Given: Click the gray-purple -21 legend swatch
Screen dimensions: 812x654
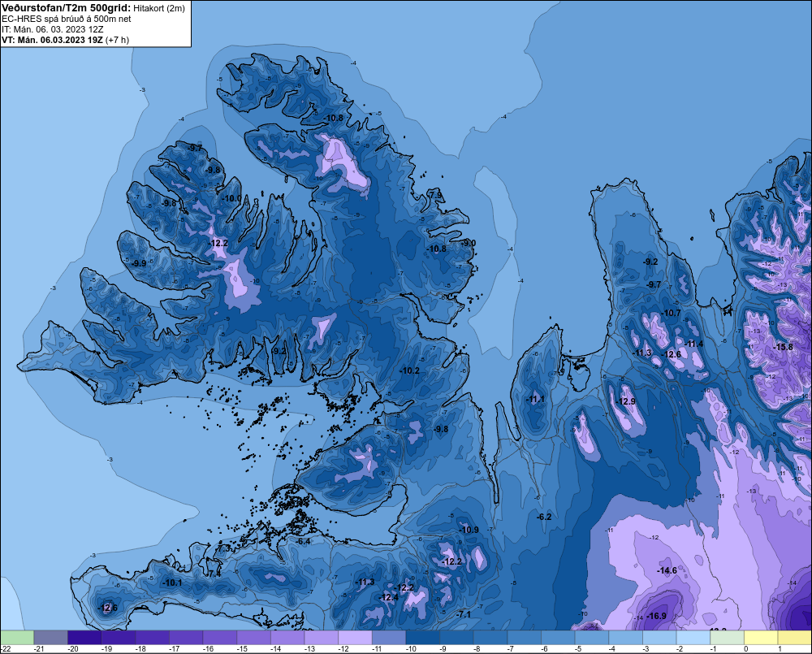Looking at the screenshot, I should 50,638.
